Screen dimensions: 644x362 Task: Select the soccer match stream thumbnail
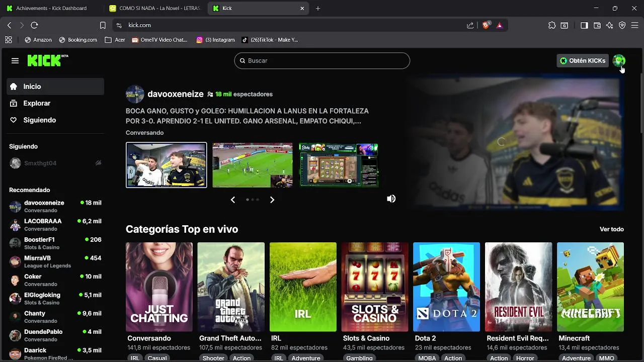(x=253, y=165)
